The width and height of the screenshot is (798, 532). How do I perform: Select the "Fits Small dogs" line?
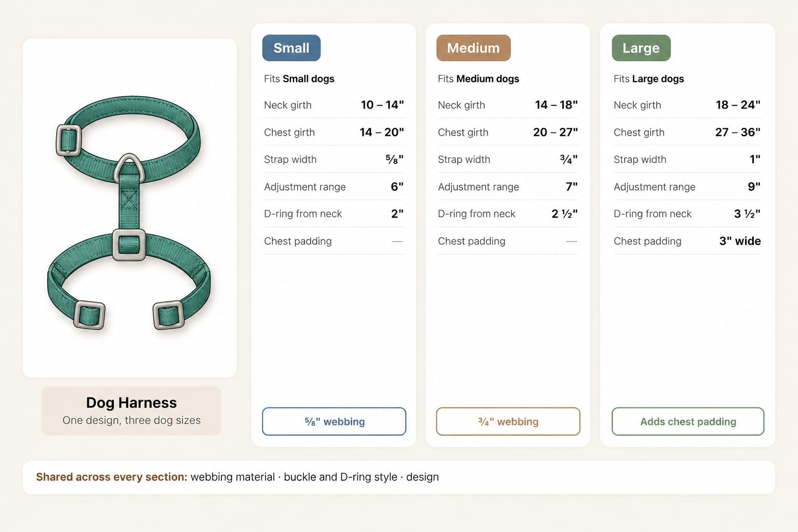(x=299, y=79)
